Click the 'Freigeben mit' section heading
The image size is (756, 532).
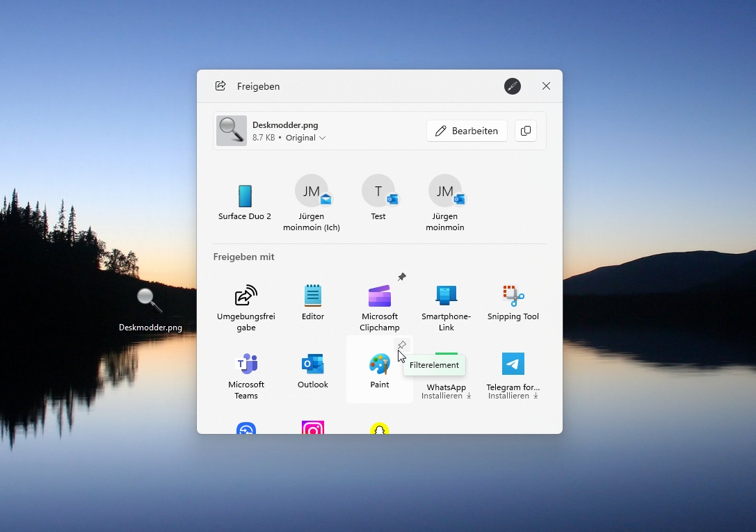point(243,257)
